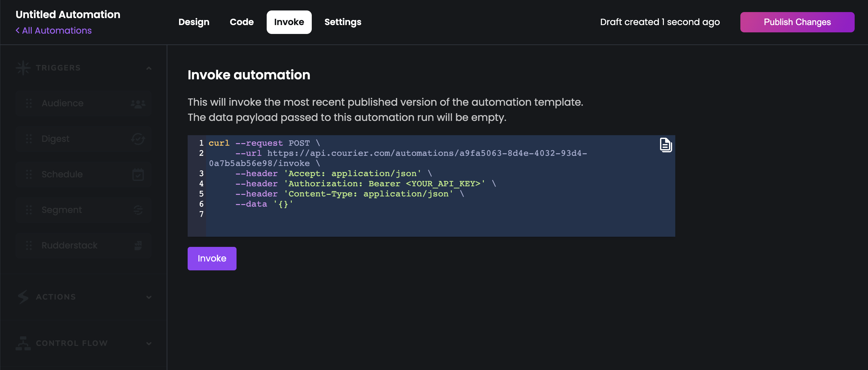Click the curl --request POST line
The width and height of the screenshot is (868, 370).
point(264,143)
